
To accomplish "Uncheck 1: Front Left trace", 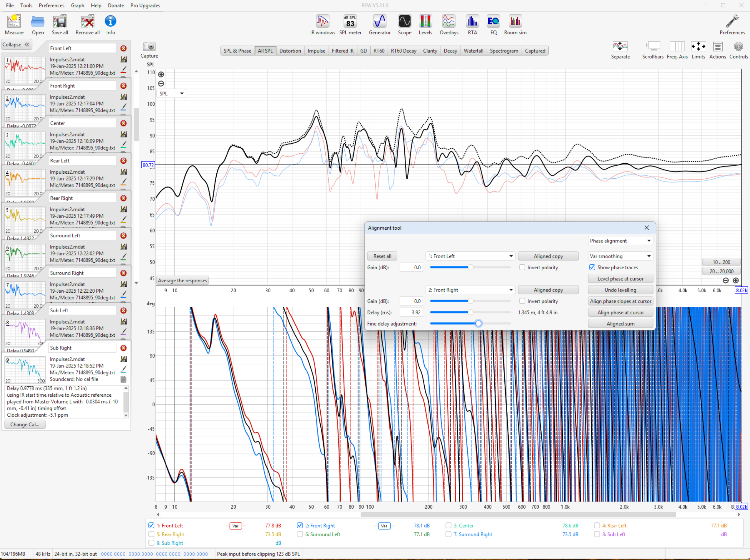I will tap(151, 525).
